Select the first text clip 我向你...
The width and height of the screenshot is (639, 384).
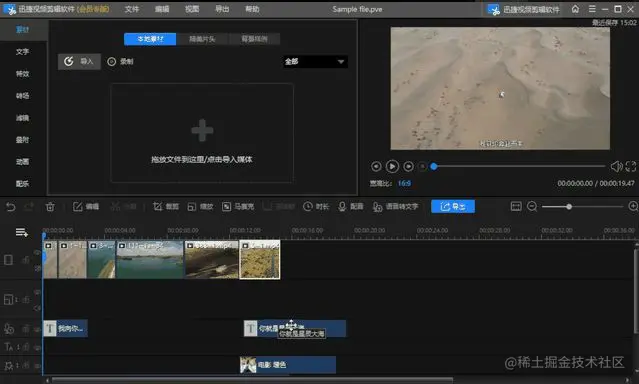pyautogui.click(x=65, y=329)
